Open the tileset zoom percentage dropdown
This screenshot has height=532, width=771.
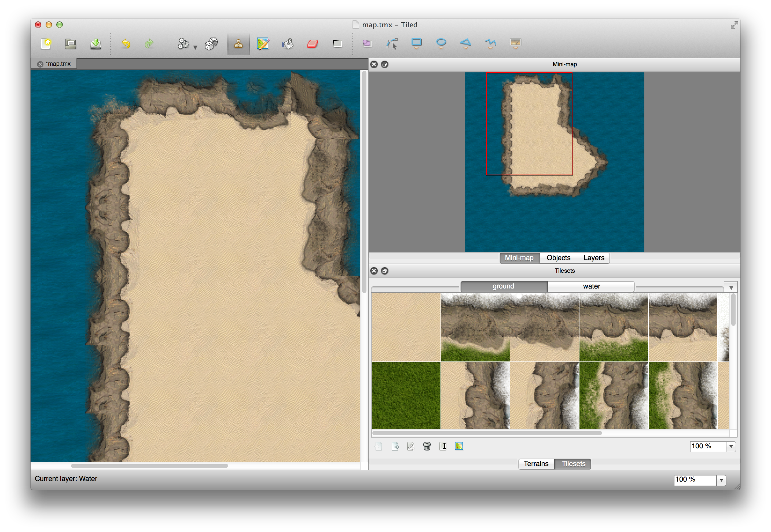pos(731,446)
